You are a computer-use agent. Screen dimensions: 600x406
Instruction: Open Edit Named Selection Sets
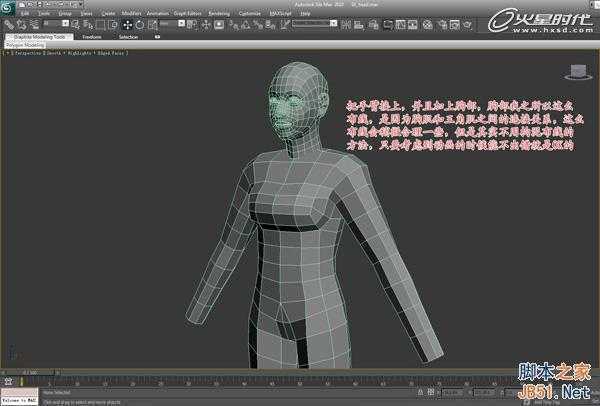[x=285, y=25]
